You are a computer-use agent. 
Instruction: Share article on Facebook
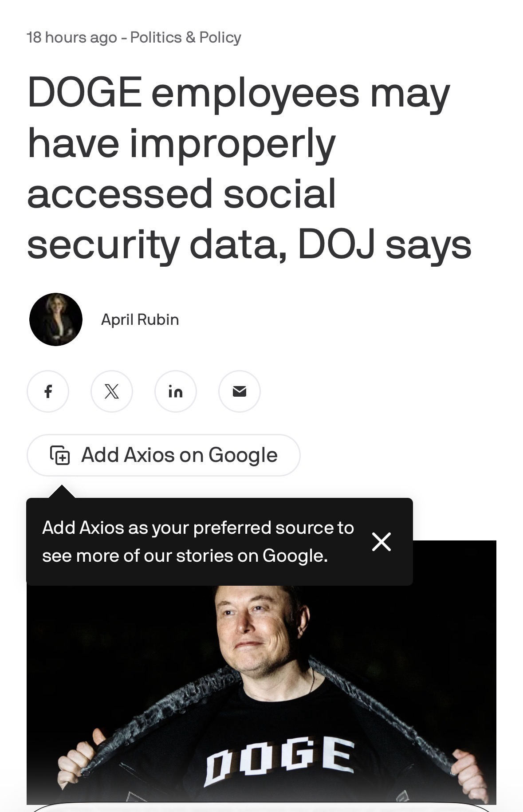(48, 391)
